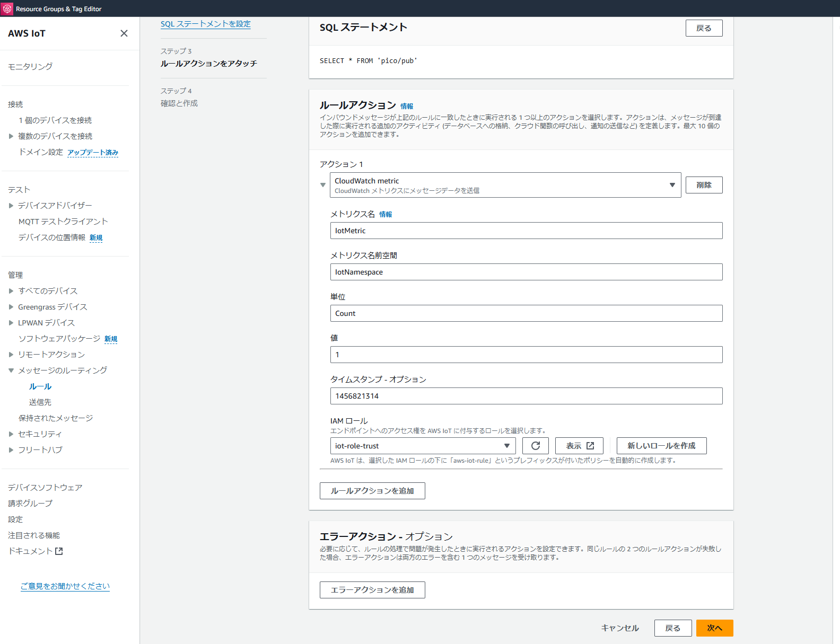Click キャンセル at the bottom

620,628
